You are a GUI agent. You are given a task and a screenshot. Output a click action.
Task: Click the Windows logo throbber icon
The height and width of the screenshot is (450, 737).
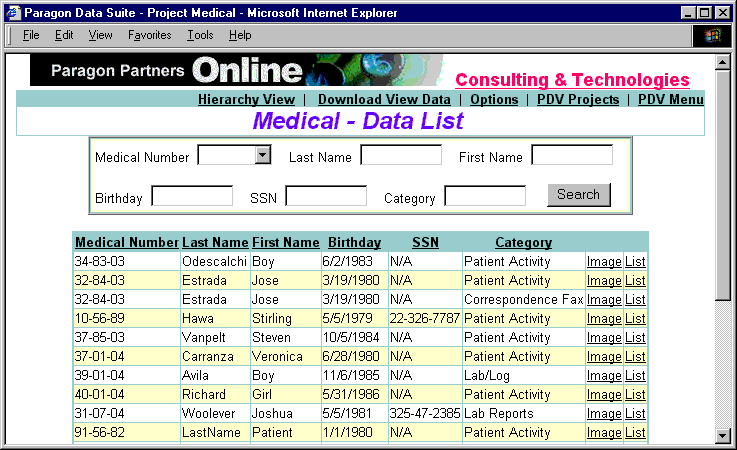[x=712, y=35]
